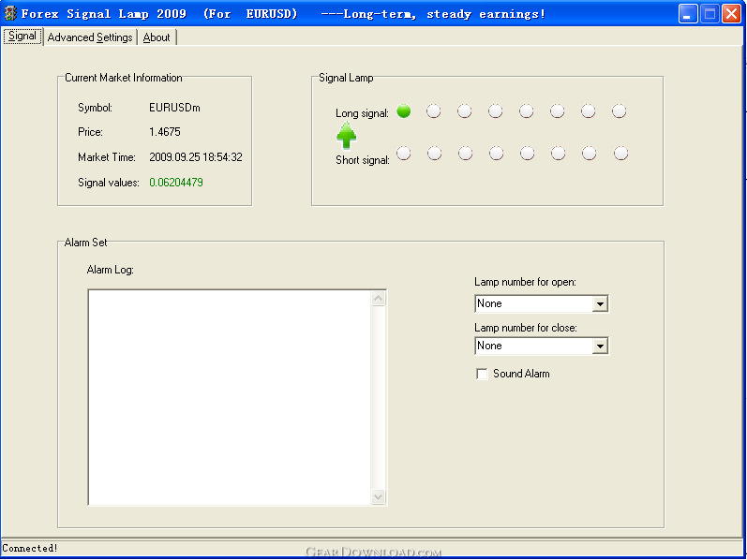Click the second Long signal lamp
The image size is (747, 560).
click(x=434, y=111)
